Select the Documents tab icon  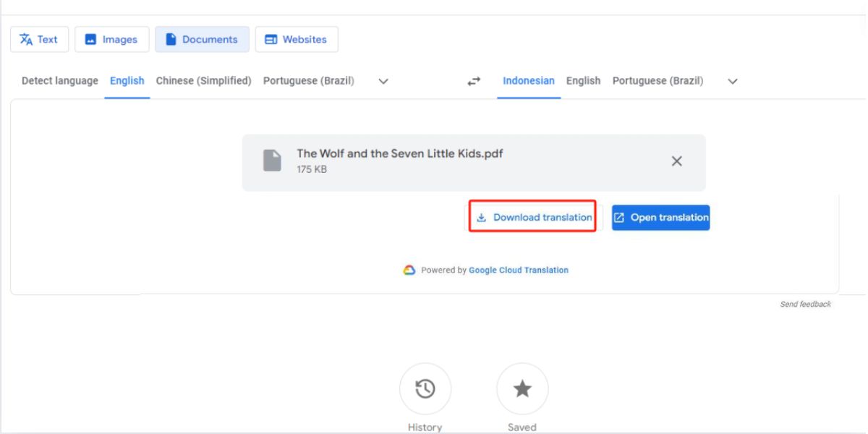[x=171, y=39]
